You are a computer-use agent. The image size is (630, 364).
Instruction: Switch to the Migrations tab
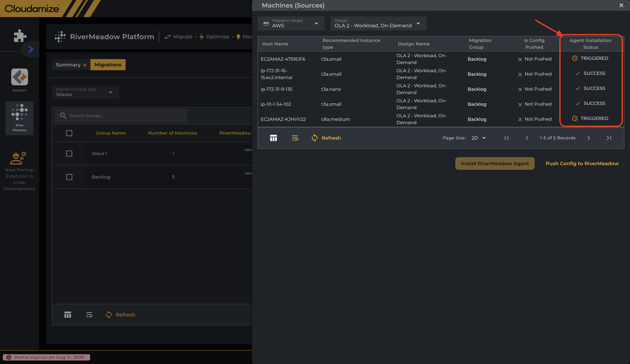tap(108, 65)
